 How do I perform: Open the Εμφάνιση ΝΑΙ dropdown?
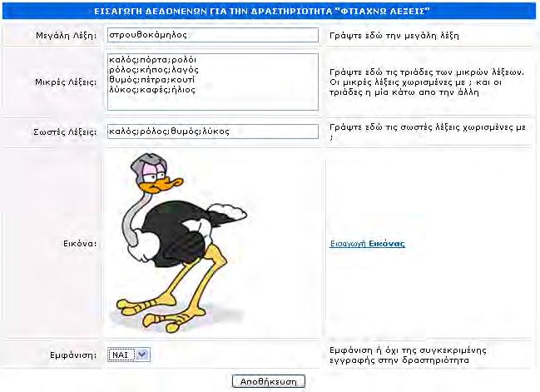pos(129,355)
